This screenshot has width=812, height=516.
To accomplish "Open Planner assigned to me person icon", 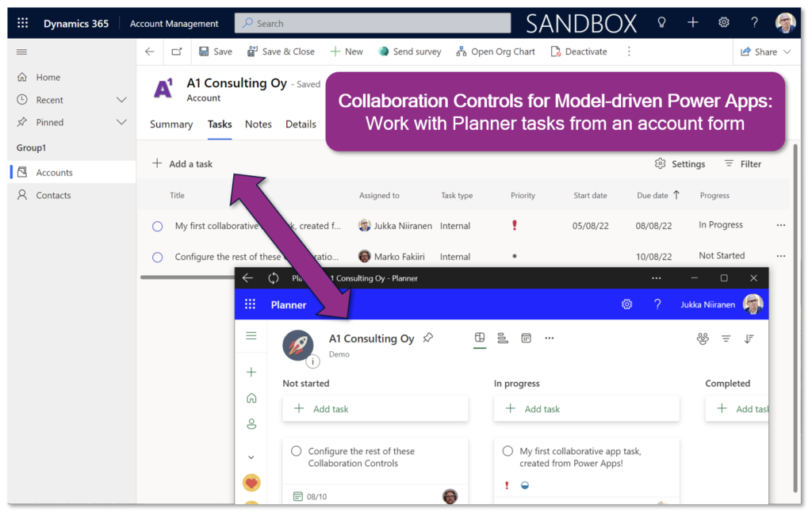I will [251, 424].
